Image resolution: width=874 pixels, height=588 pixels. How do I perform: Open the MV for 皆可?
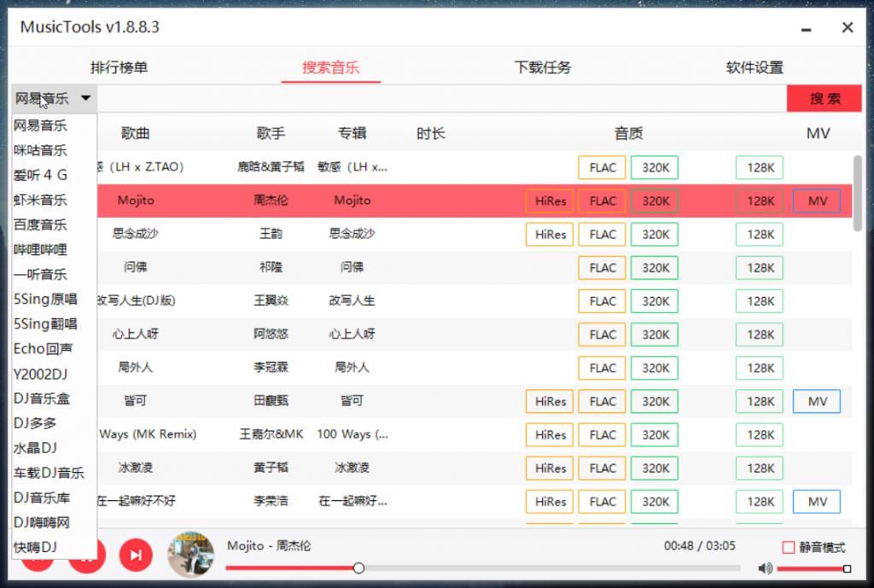(816, 401)
